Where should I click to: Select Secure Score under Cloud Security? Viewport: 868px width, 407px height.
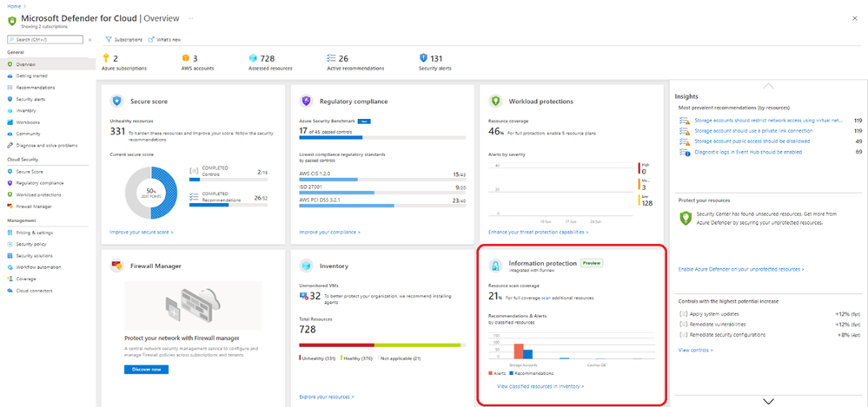[30, 172]
